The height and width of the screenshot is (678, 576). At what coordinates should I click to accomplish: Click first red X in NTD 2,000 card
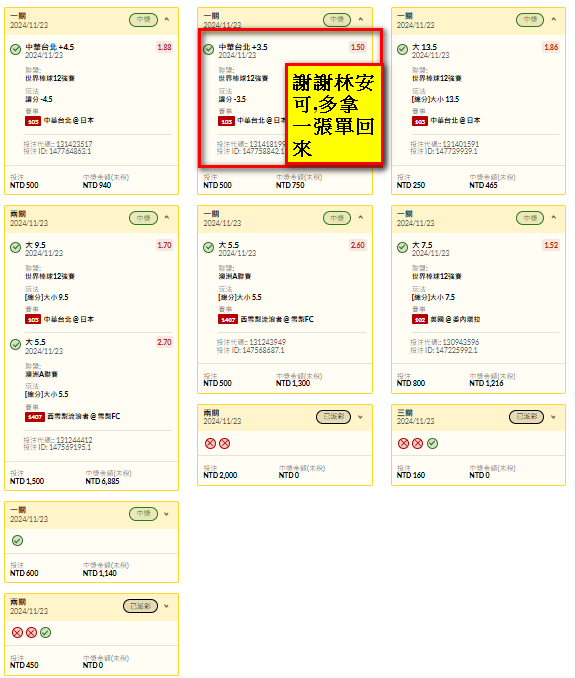210,443
